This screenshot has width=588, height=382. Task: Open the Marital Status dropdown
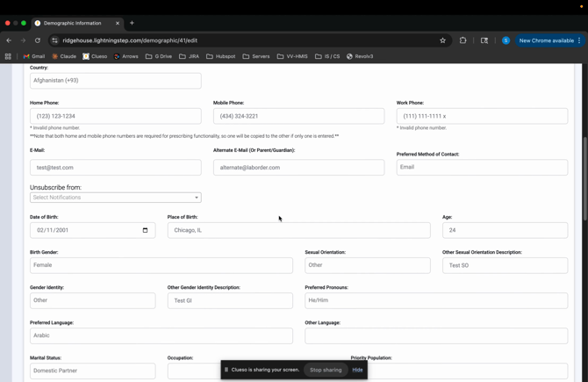coord(92,371)
